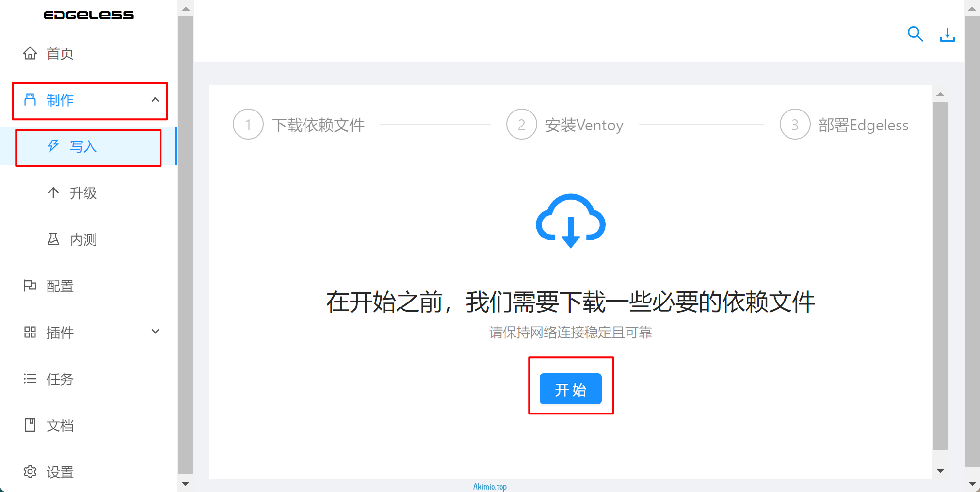This screenshot has height=492, width=980.
Task: Open the 升级 menu item
Action: point(83,193)
